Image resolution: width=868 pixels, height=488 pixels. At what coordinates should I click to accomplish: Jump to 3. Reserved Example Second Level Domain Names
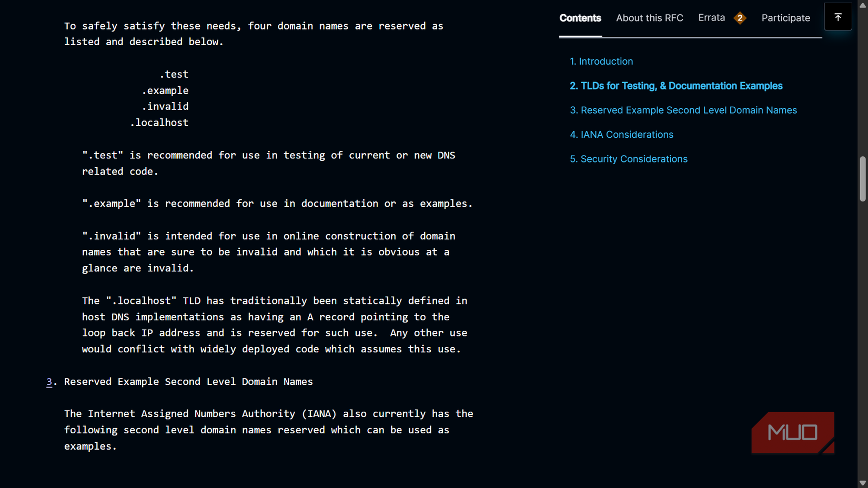pyautogui.click(x=683, y=110)
